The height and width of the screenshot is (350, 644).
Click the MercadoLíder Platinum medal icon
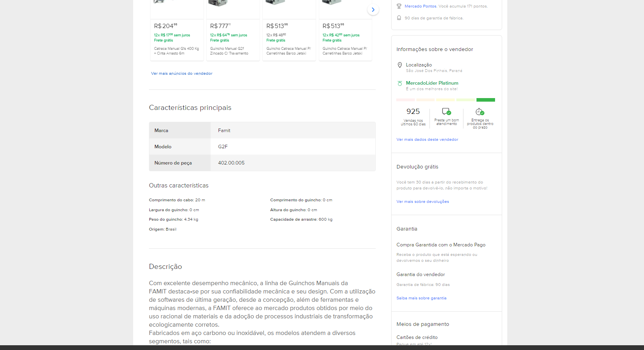click(x=399, y=83)
